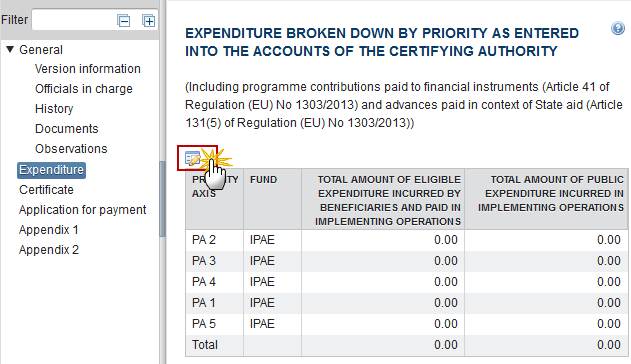Click the Fund column header
The width and height of the screenshot is (631, 364).
(x=272, y=199)
